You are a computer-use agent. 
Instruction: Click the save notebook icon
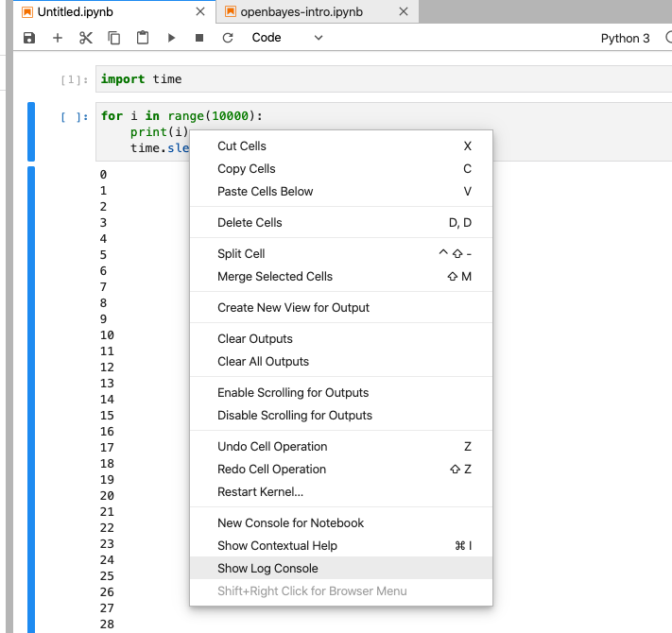pyautogui.click(x=29, y=38)
